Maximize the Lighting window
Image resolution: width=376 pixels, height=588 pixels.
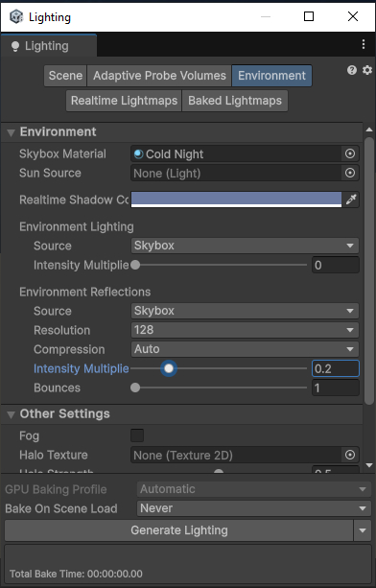(x=309, y=16)
